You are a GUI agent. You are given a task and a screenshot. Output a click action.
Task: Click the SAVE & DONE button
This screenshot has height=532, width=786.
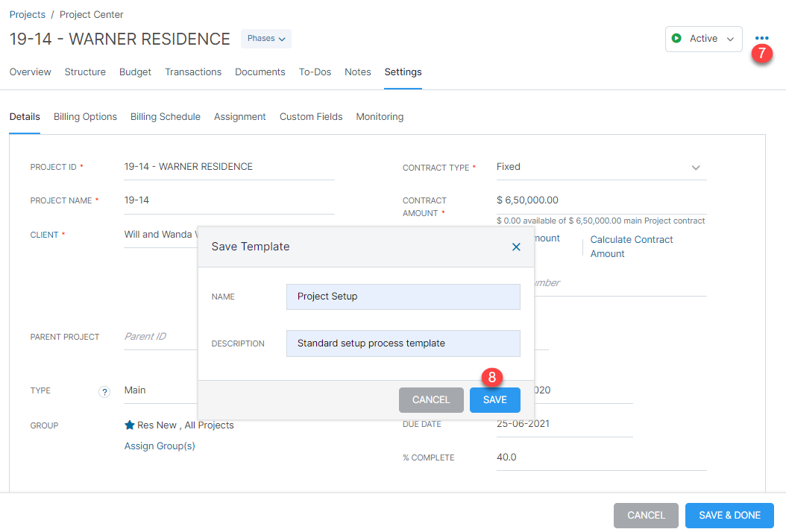tap(729, 515)
